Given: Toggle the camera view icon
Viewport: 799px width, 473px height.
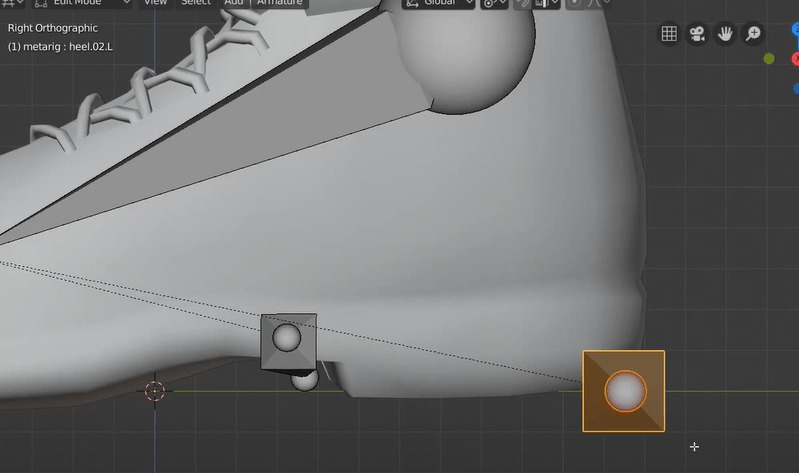Looking at the screenshot, I should [x=697, y=34].
